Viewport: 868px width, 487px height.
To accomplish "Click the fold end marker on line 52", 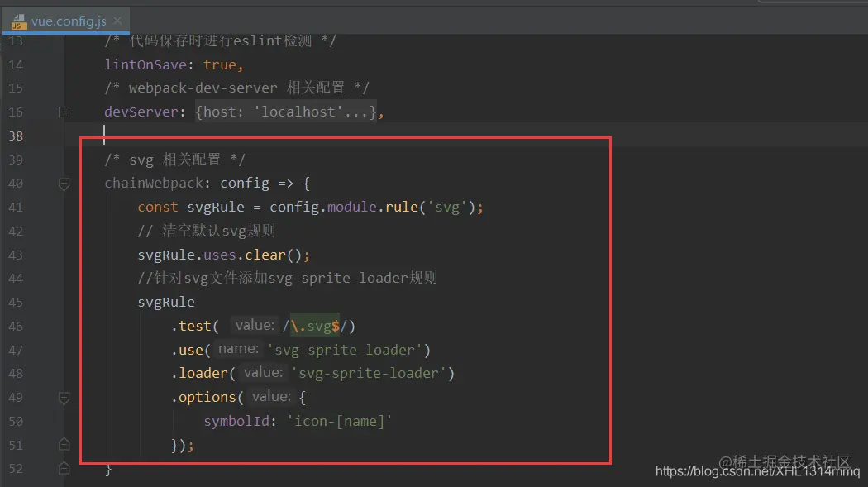I will click(x=64, y=469).
